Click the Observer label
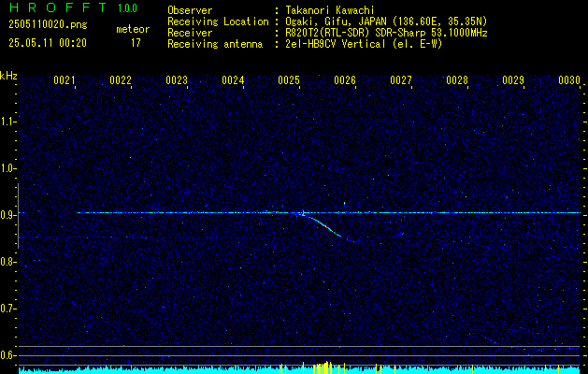Viewport: 588px width, 374px height. click(x=190, y=10)
